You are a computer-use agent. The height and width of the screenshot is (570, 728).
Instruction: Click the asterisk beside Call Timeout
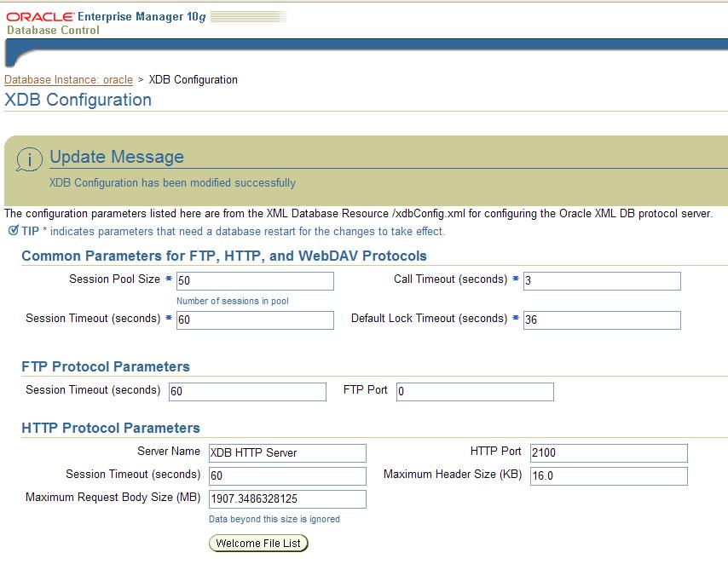[x=516, y=279]
